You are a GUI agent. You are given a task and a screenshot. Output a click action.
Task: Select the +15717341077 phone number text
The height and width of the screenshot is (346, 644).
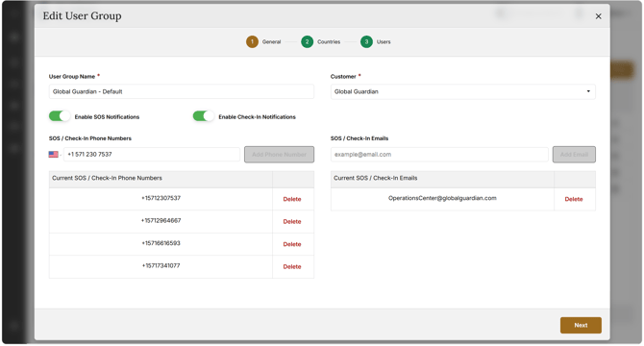pos(161,265)
